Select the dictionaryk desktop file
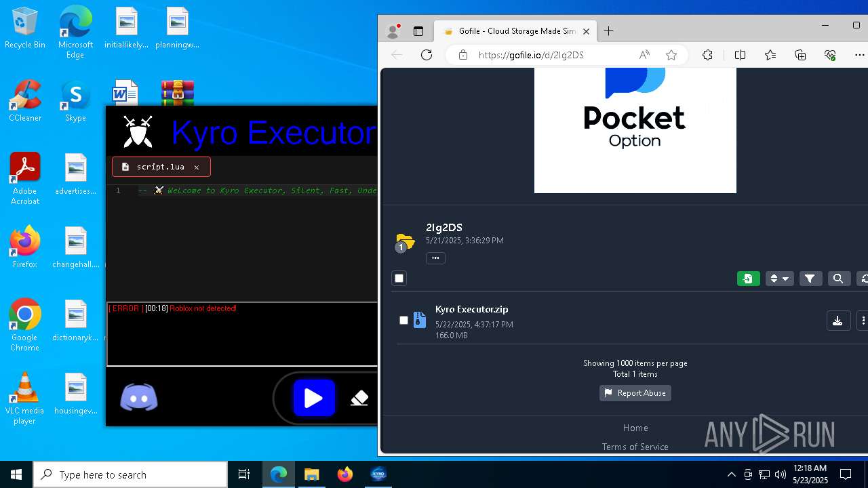 tap(75, 321)
